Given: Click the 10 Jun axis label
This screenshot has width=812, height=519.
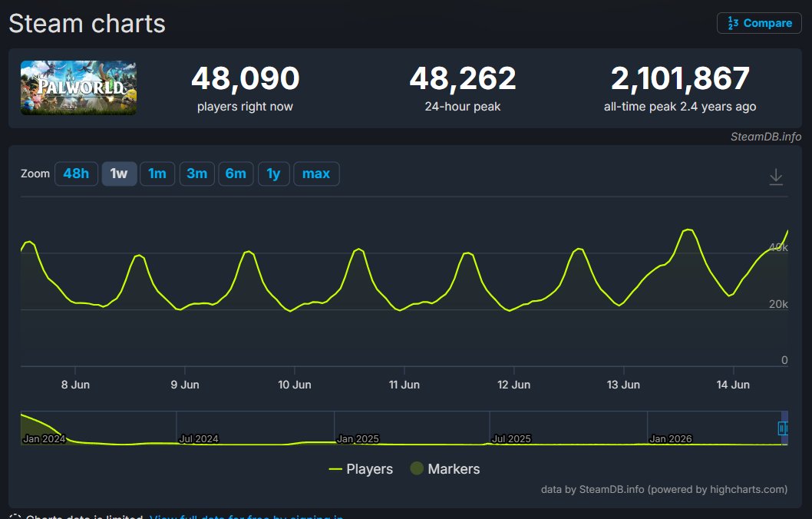Looking at the screenshot, I should pyautogui.click(x=295, y=385).
